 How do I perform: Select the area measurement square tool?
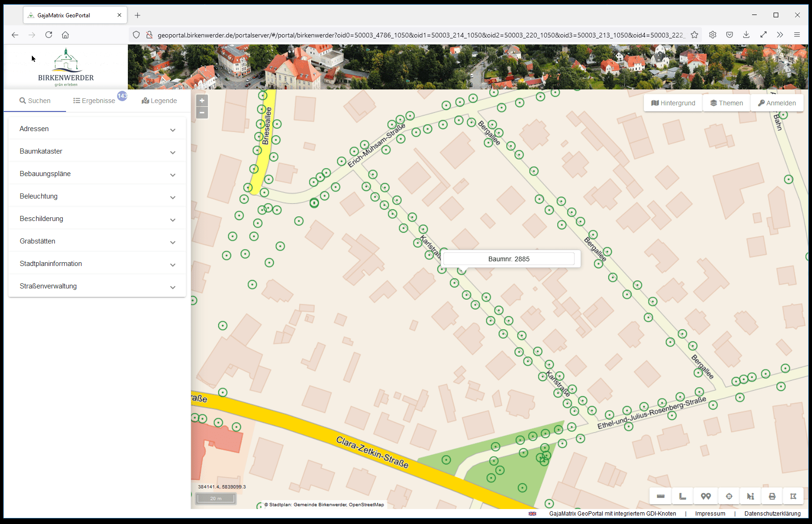coord(683,496)
